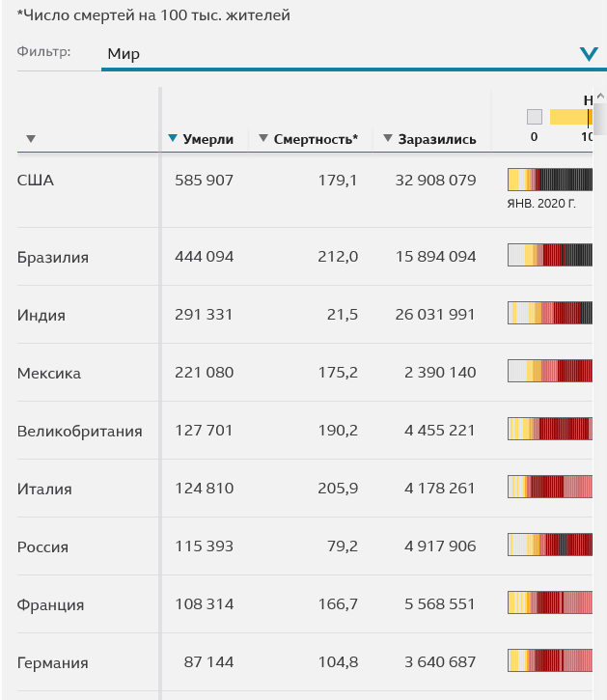
Task: Click the США heat-strip timeline
Action: pos(550,180)
